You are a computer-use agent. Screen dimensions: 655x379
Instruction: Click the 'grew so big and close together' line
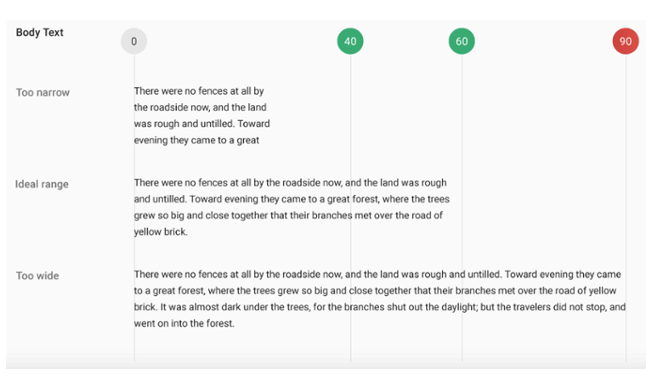pyautogui.click(x=288, y=216)
